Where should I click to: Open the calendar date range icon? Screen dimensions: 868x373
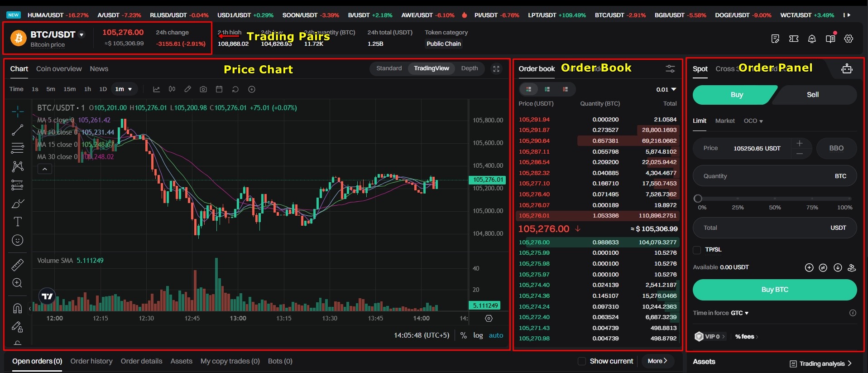[219, 89]
